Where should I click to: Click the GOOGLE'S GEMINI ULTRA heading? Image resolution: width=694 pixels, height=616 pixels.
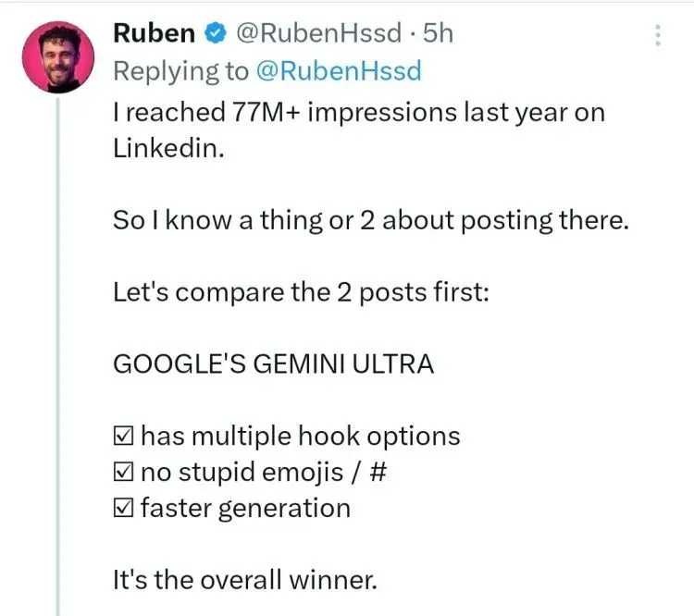tap(273, 364)
